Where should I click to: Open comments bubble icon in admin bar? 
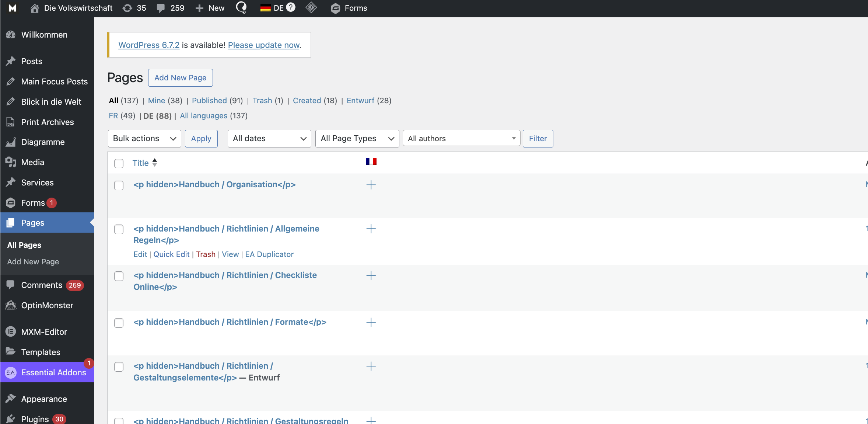(x=161, y=8)
